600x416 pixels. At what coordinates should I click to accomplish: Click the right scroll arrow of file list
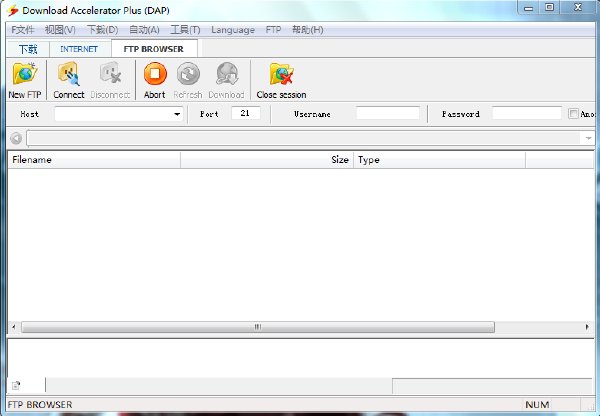(x=587, y=327)
